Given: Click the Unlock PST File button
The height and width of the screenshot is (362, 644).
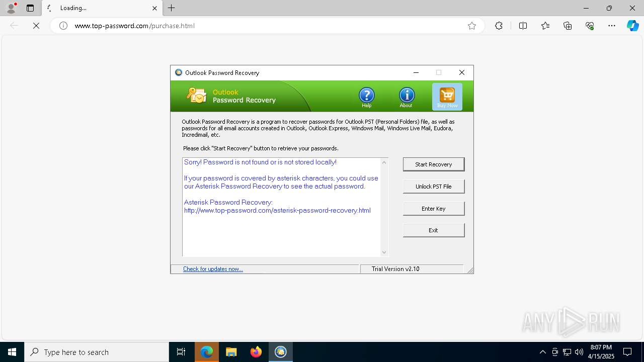Looking at the screenshot, I should click(434, 187).
